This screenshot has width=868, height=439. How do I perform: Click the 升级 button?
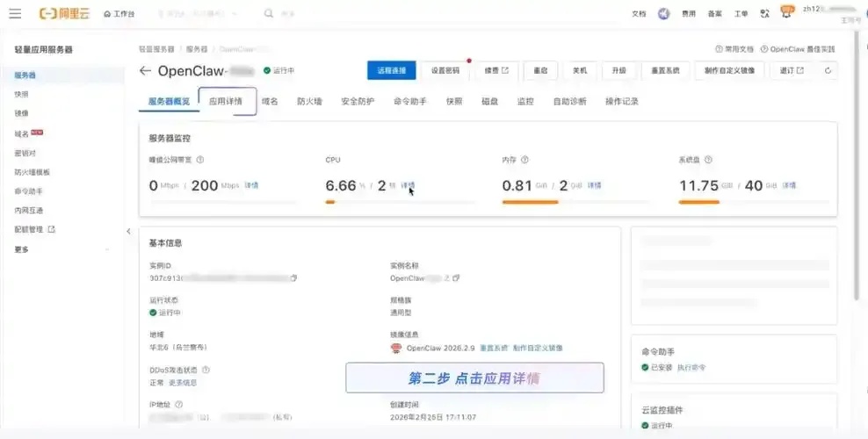click(x=618, y=70)
